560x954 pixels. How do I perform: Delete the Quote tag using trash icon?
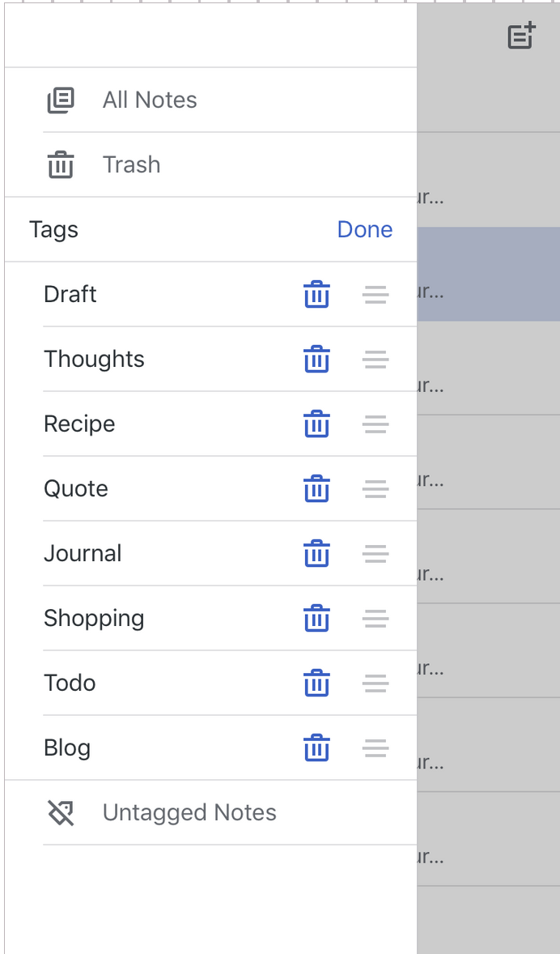(316, 488)
